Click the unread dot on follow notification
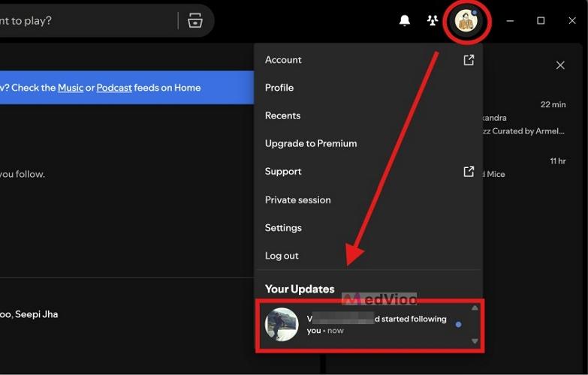 tap(458, 325)
